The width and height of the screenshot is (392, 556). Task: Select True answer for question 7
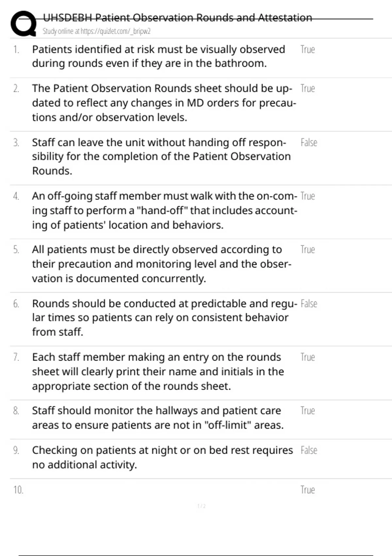(307, 357)
